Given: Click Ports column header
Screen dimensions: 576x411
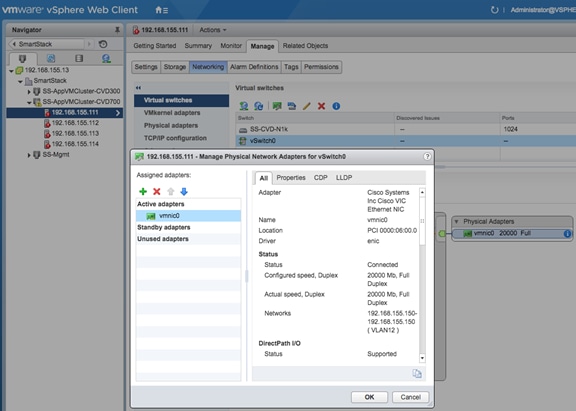Looking at the screenshot, I should [537, 118].
